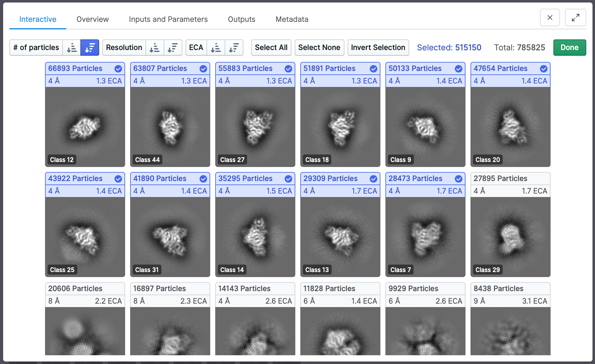This screenshot has width=595, height=364.
Task: Select the Class 27 thumbnail
Action: (x=255, y=127)
